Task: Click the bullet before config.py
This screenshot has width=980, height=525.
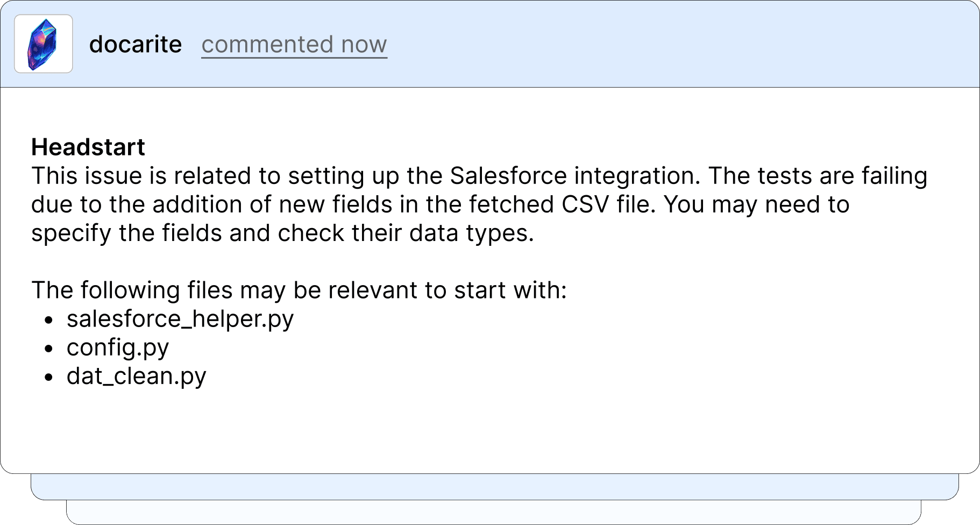Action: [x=49, y=349]
